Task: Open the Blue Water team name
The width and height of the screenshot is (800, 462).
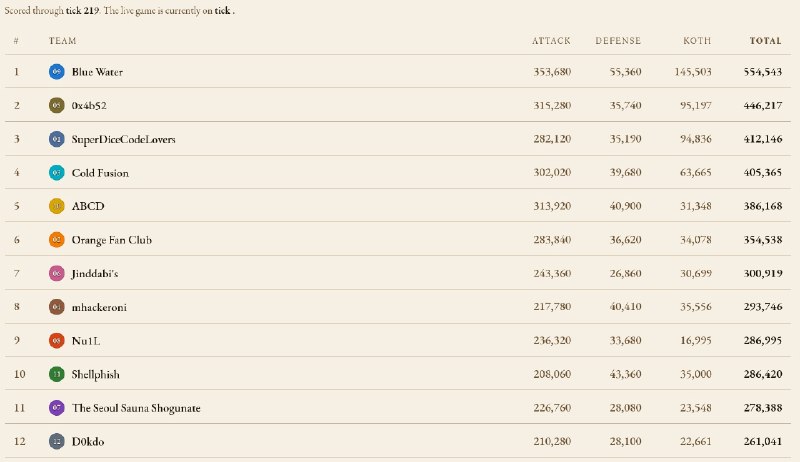Action: pos(97,72)
